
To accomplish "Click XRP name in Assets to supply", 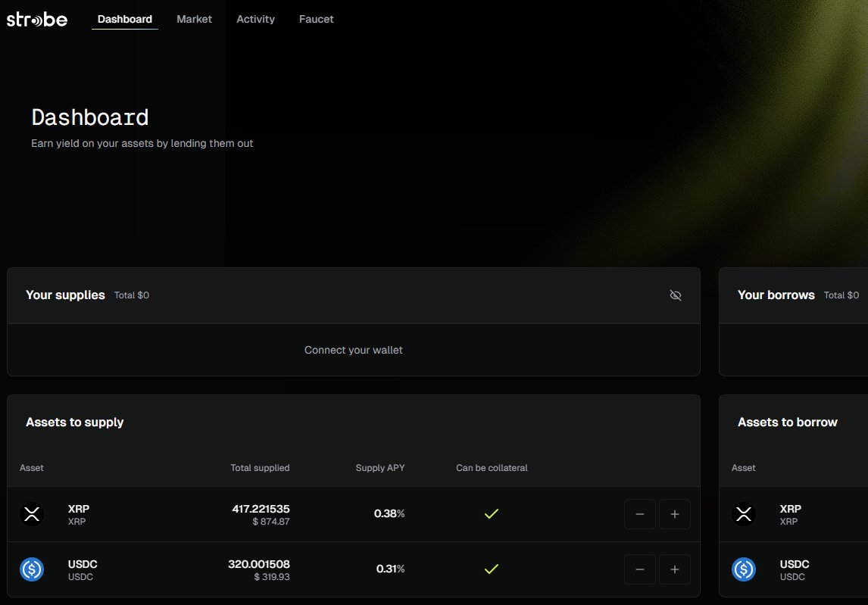I will [79, 509].
